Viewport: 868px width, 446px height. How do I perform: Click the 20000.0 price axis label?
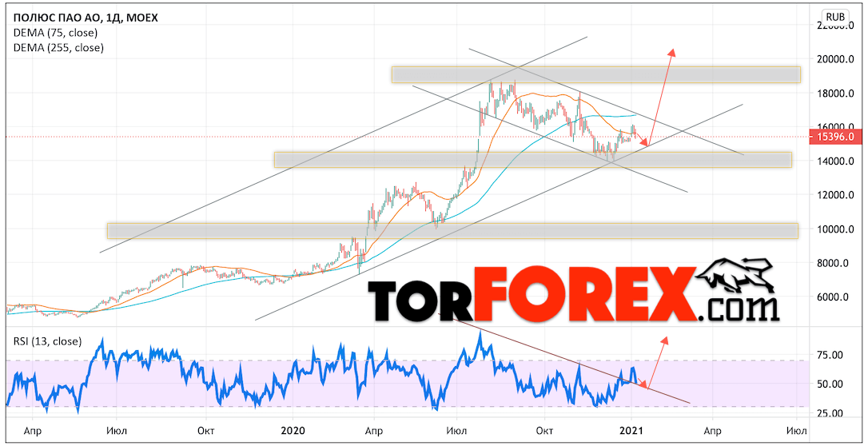(837, 59)
